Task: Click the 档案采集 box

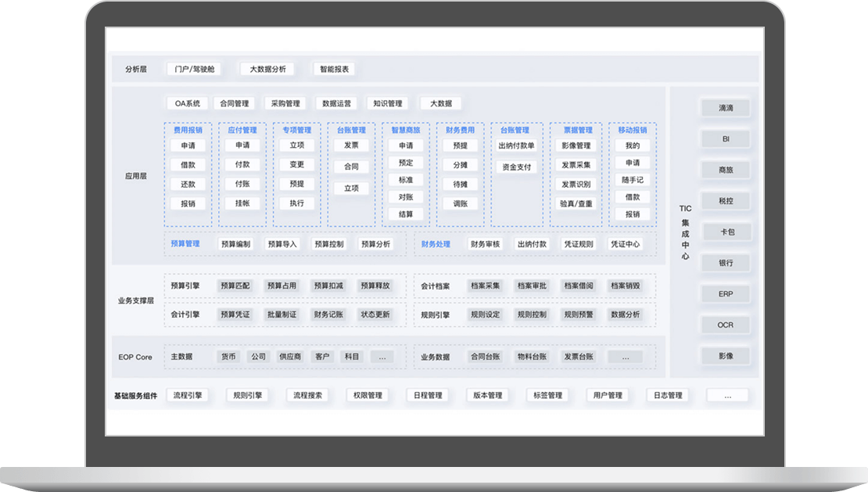Action: coord(485,286)
